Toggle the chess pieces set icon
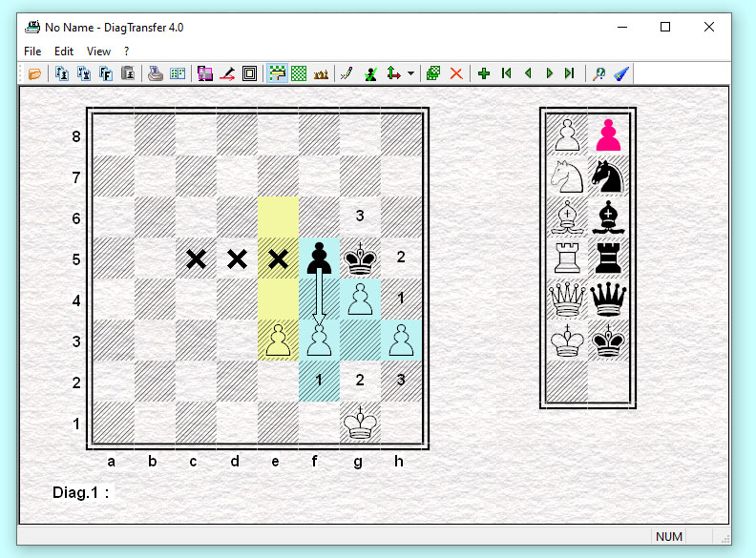 click(321, 73)
